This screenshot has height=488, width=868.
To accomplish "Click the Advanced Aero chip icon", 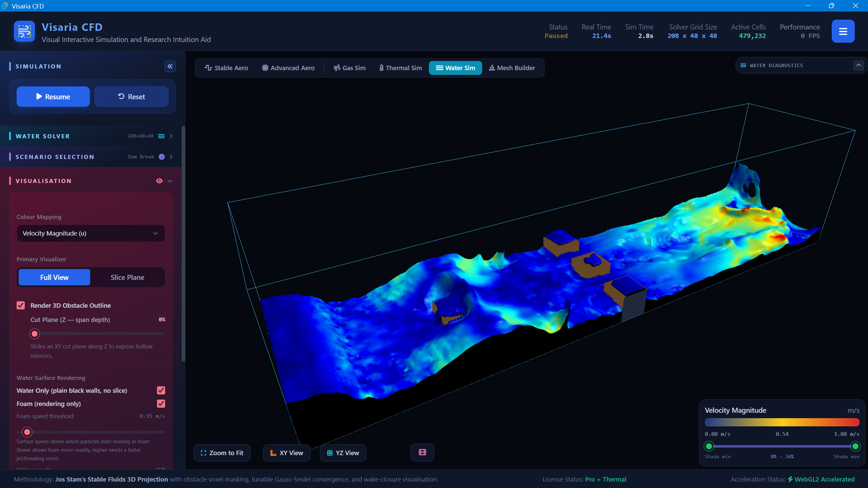I will (x=265, y=68).
